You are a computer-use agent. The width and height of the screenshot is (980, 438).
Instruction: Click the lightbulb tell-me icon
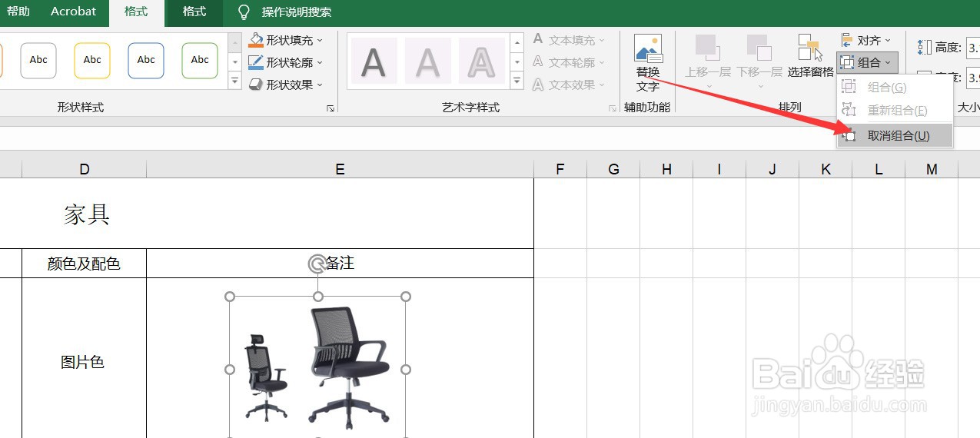244,12
